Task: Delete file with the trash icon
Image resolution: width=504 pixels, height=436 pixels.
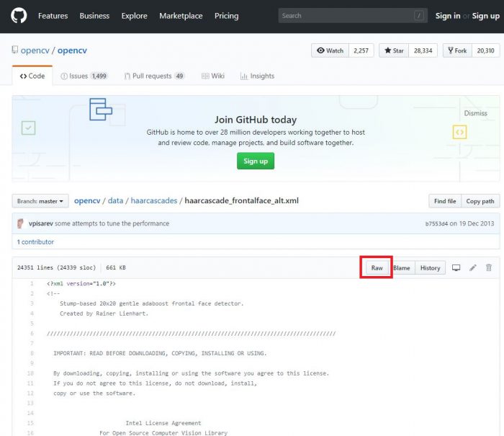Action: point(489,267)
